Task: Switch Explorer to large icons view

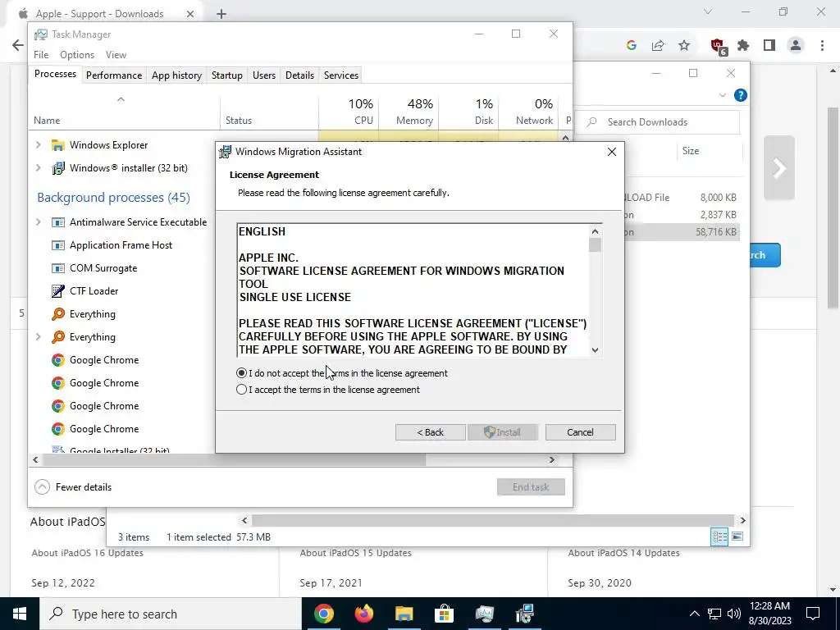Action: pyautogui.click(x=737, y=536)
